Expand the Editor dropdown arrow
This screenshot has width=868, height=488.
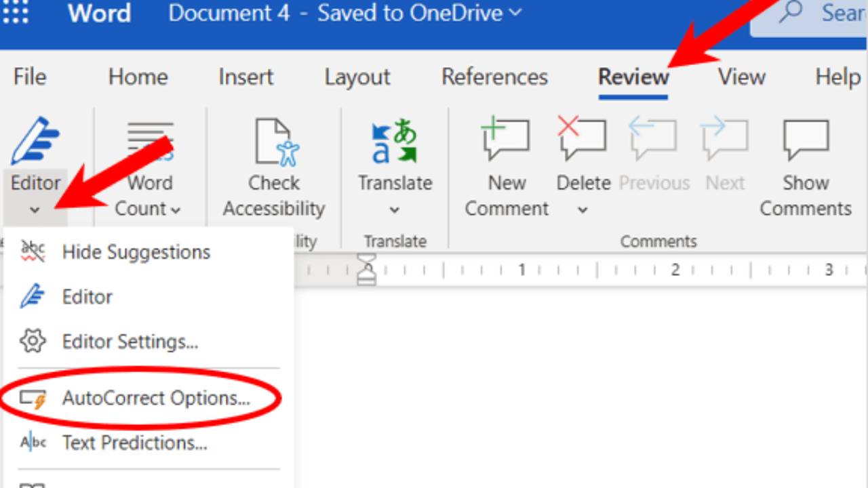click(x=35, y=209)
